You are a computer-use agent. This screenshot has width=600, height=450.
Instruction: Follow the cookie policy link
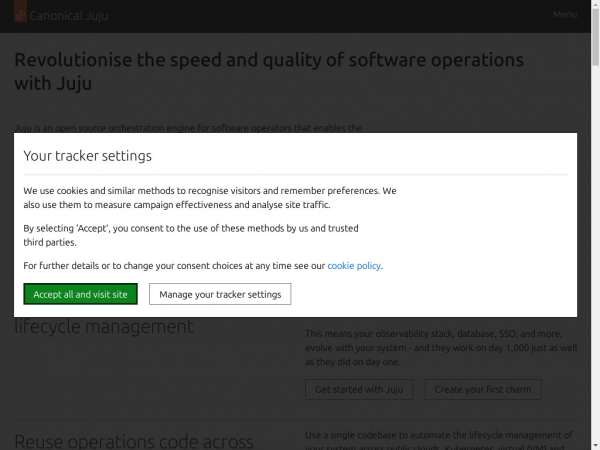tap(354, 266)
